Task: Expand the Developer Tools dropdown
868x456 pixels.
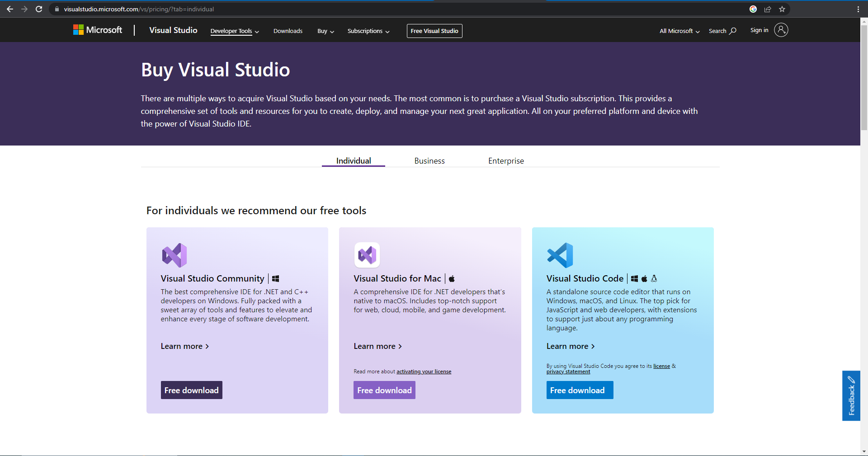Action: pos(235,31)
